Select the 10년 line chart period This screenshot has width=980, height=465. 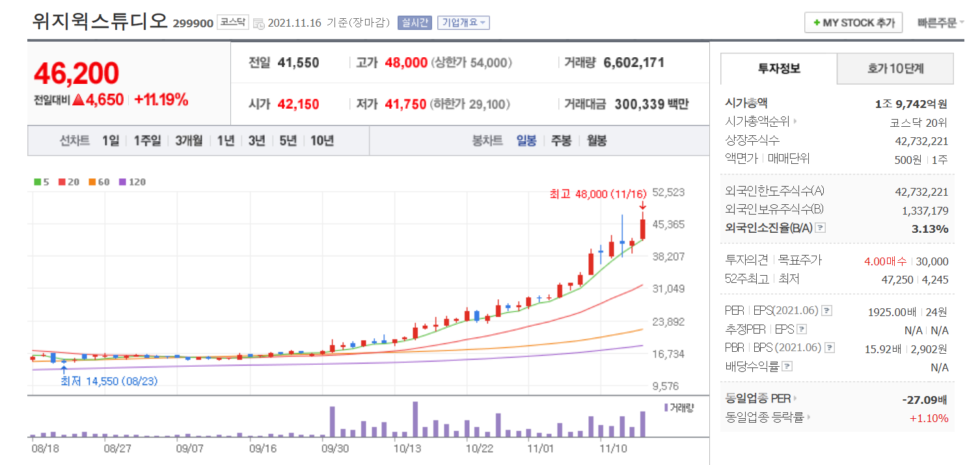(x=322, y=140)
